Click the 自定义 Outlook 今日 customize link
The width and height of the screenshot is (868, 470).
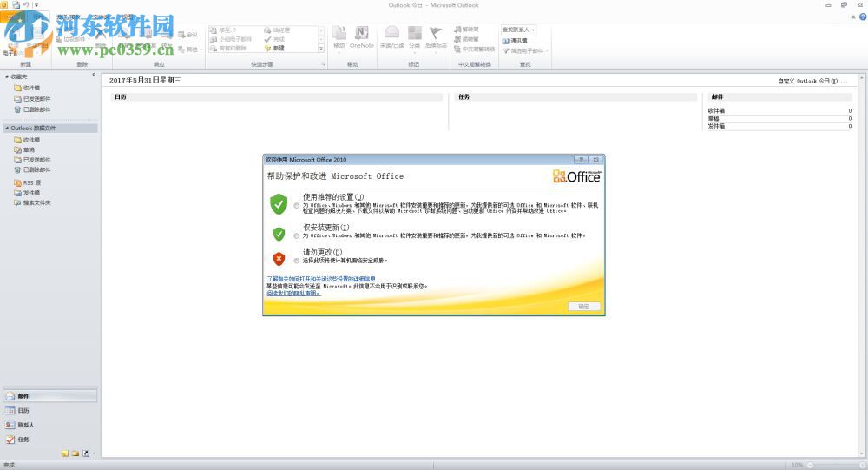tap(807, 81)
